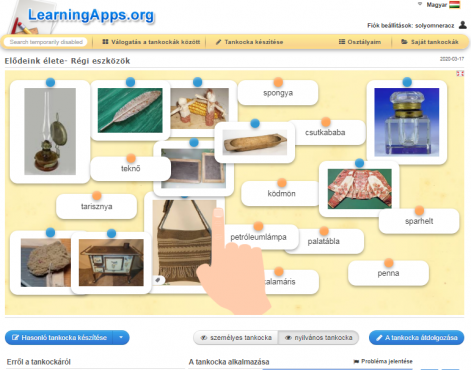Click the pin on the spongya card
471x370 pixels.
pyautogui.click(x=278, y=82)
